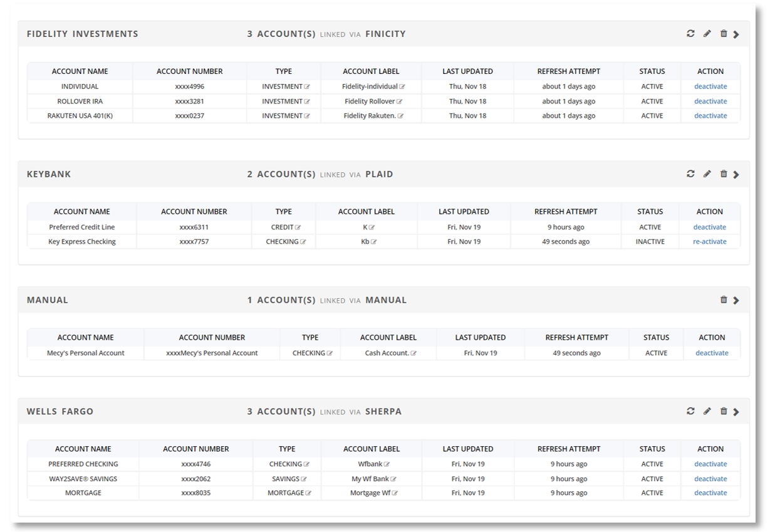Edit the Fidelity Rakuten label

tap(401, 116)
